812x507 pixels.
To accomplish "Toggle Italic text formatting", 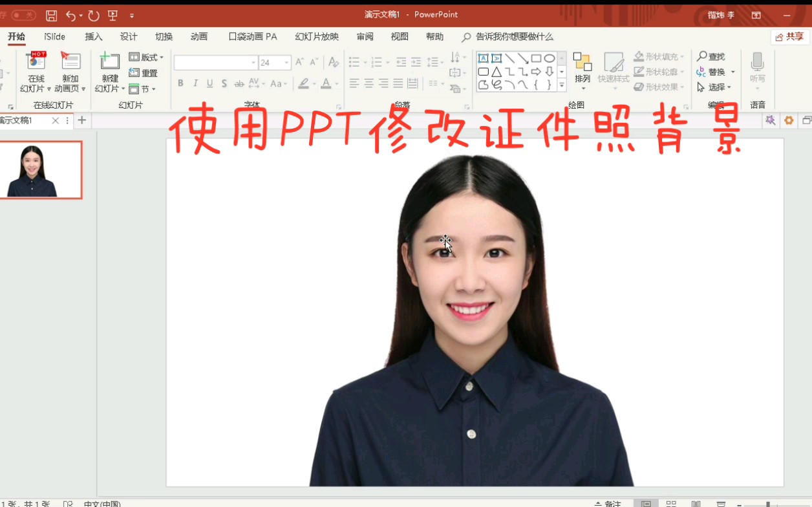I will coord(195,83).
